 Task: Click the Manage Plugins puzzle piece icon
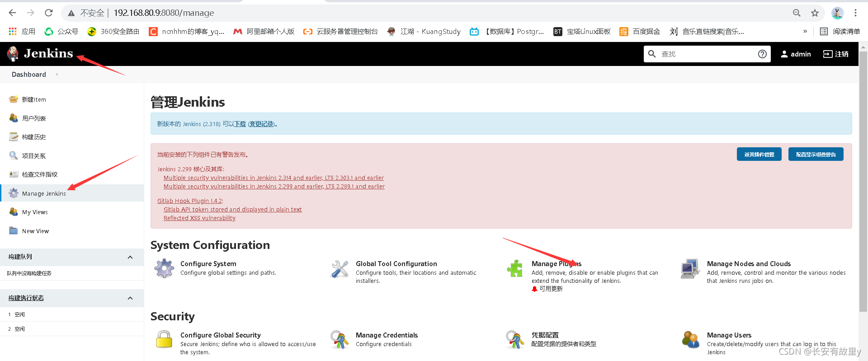tap(515, 268)
